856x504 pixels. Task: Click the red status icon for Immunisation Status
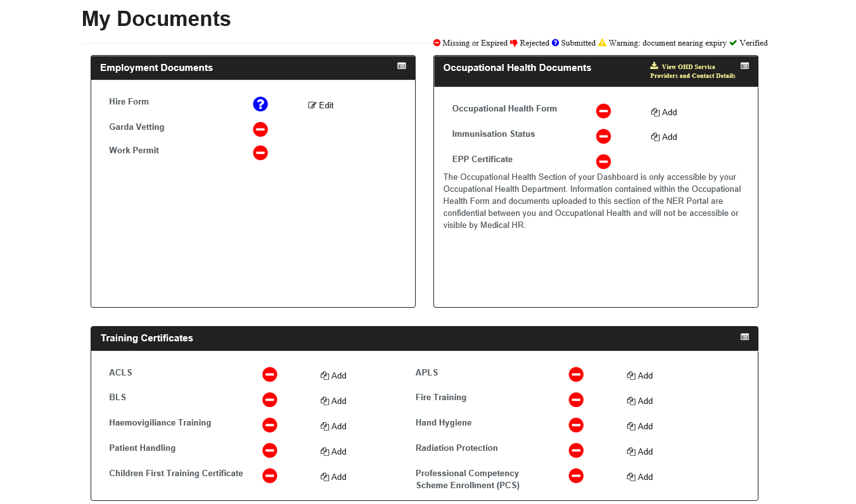pyautogui.click(x=603, y=136)
